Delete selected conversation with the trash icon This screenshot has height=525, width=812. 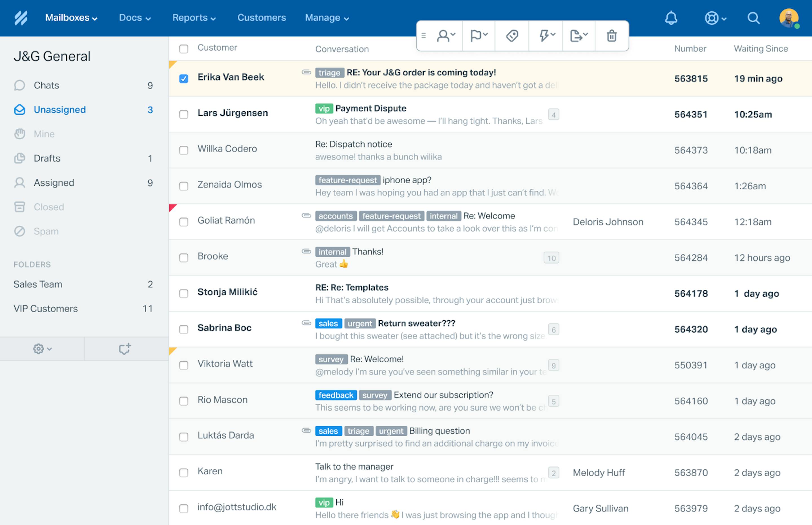611,35
